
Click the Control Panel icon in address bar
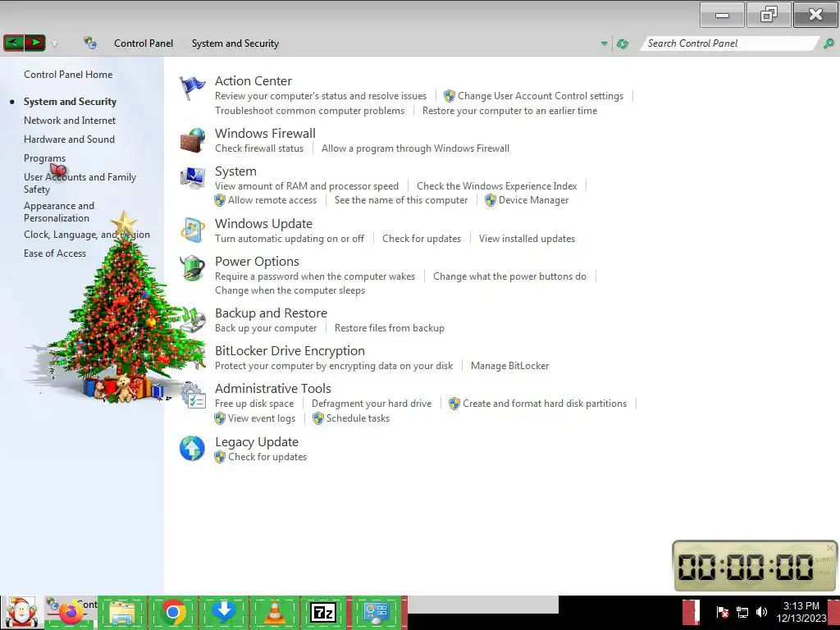[x=90, y=43]
